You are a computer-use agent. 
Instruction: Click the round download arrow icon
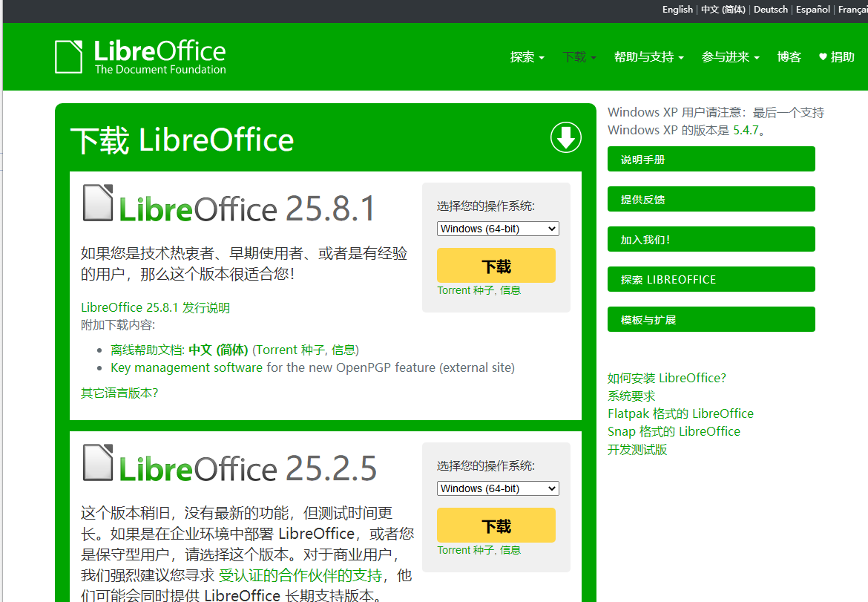point(566,137)
